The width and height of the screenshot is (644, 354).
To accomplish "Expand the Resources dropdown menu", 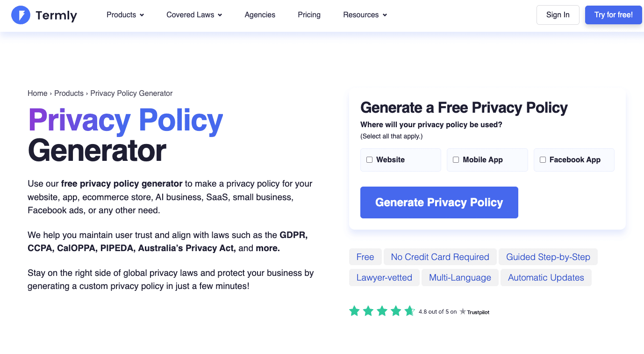I will tap(365, 15).
